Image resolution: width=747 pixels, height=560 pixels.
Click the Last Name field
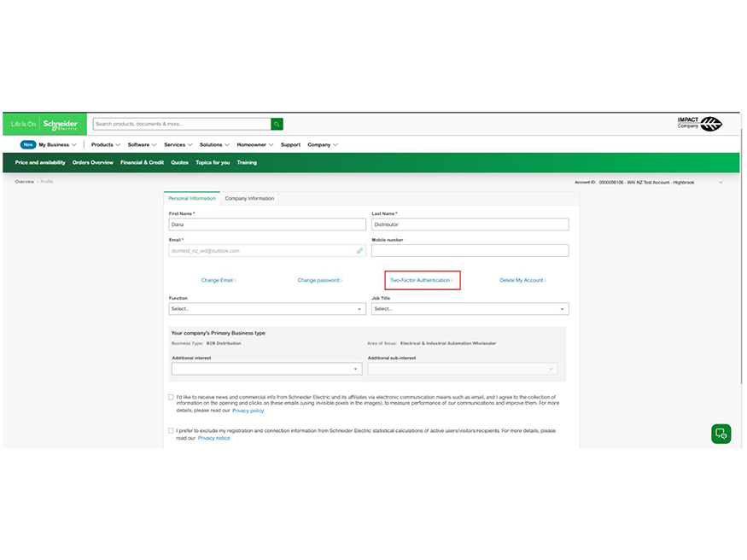pyautogui.click(x=470, y=225)
